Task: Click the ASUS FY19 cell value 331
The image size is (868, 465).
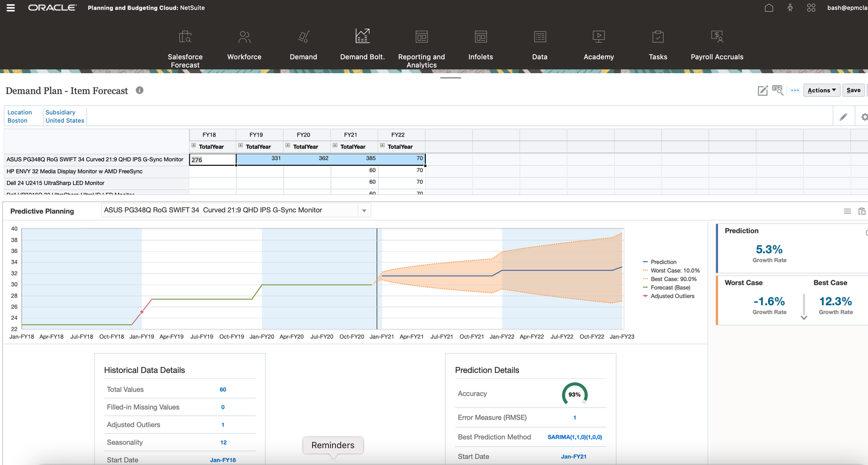Action: coord(260,159)
